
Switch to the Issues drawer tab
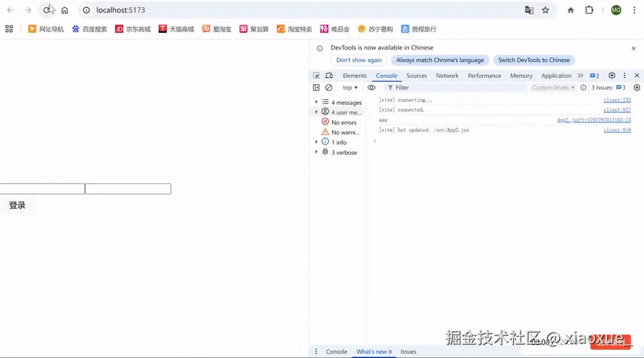[408, 352]
